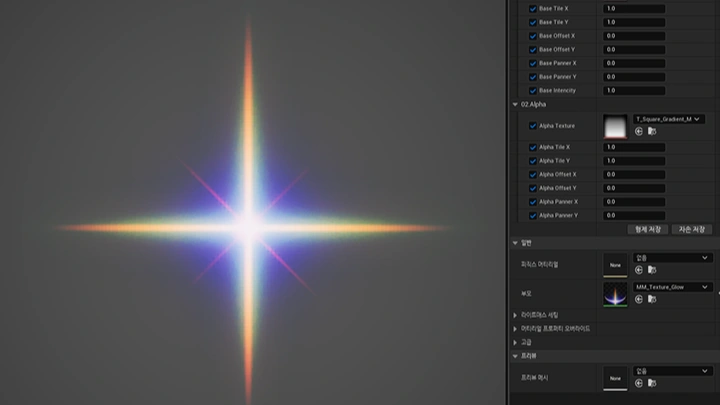Collapse the 02.Alpha section
The width and height of the screenshot is (720, 405).
coord(516,104)
